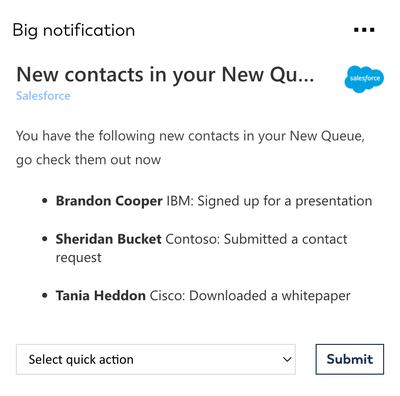The height and width of the screenshot is (396, 400).
Task: Open the Salesforce source link
Action: (43, 96)
